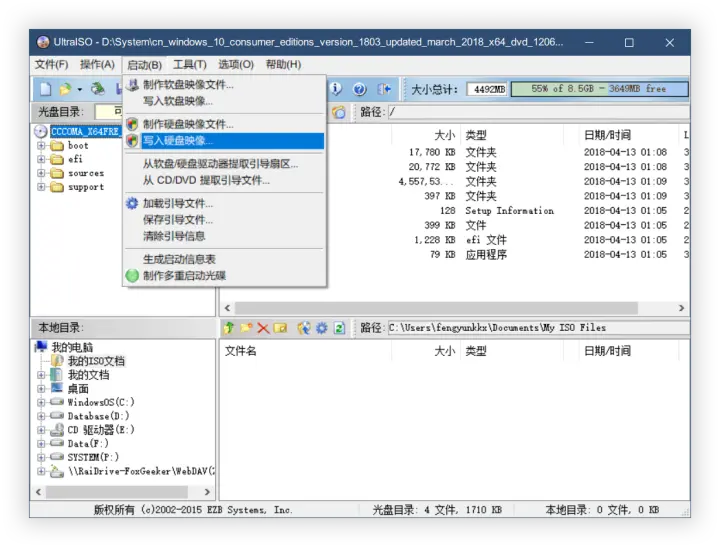This screenshot has height=547, width=720.
Task: Choose 写入硬盘映像... from the menu
Action: point(225,141)
